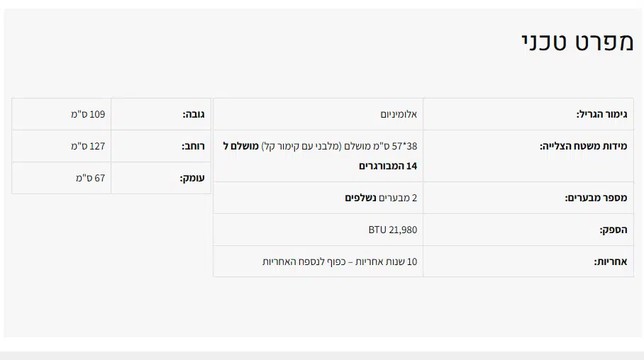Click the '109 ס"מ' height value
Viewport: 644px width, 360px height.
point(88,114)
